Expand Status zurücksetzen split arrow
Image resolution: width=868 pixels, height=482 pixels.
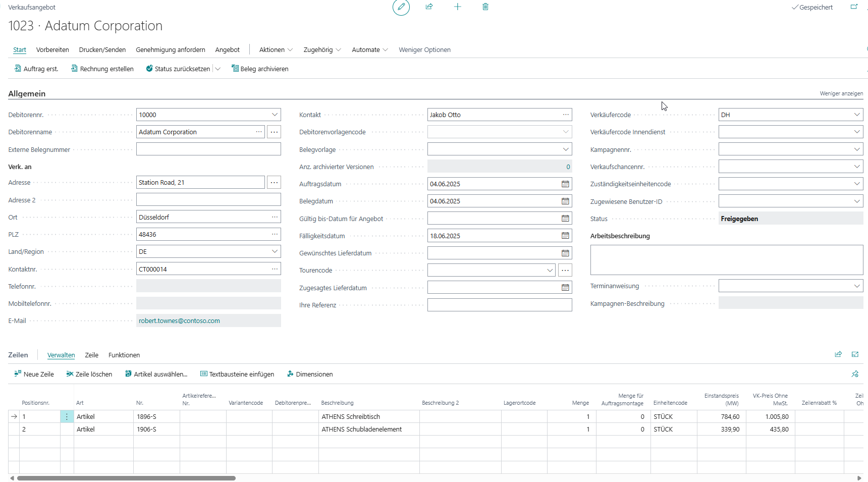pyautogui.click(x=218, y=69)
